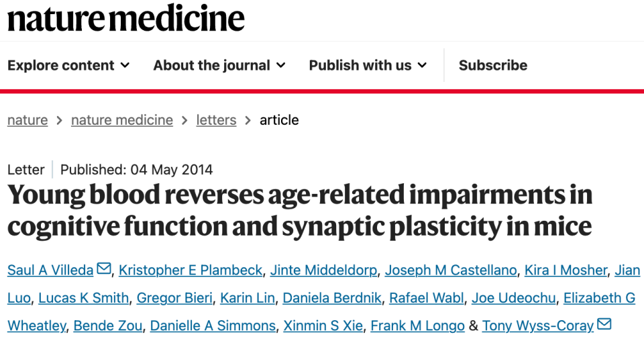Click envelope icon beside Saul A Villeda

point(104,269)
